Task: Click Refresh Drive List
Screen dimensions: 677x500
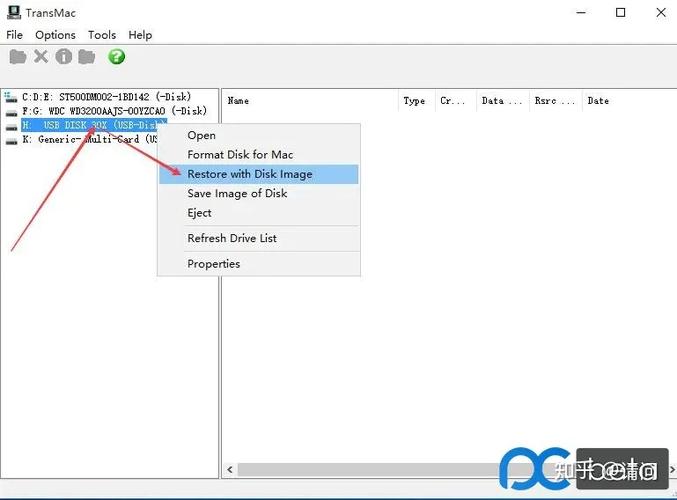Action: click(232, 238)
